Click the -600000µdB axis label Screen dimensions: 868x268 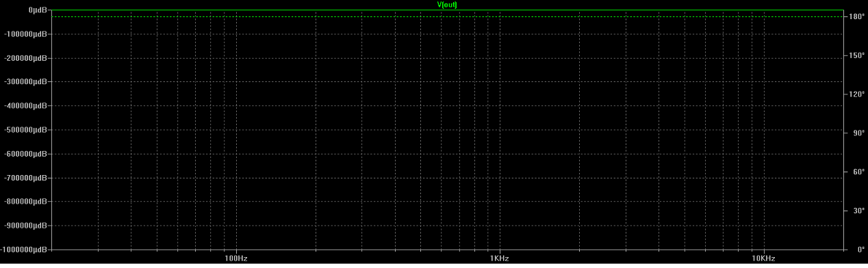tap(26, 154)
